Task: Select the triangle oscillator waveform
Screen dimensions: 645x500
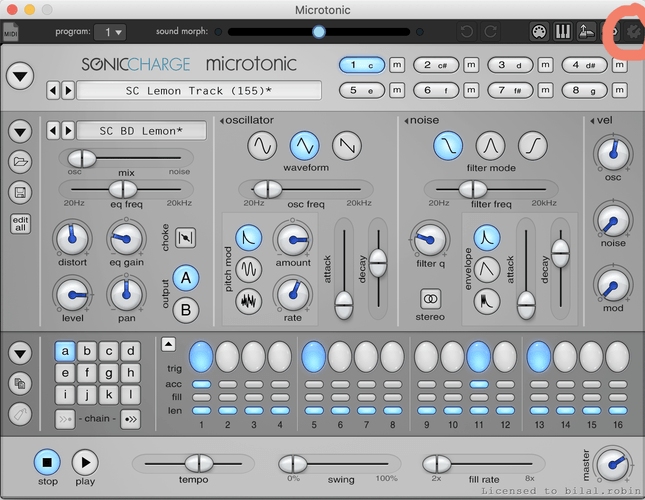Action: coord(304,146)
